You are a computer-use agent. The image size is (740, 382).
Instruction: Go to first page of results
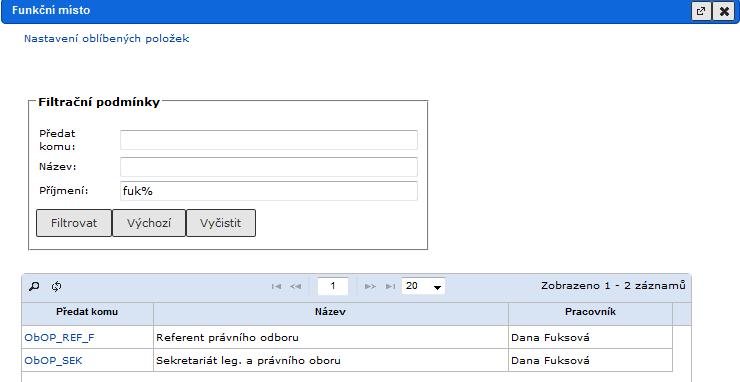click(277, 286)
